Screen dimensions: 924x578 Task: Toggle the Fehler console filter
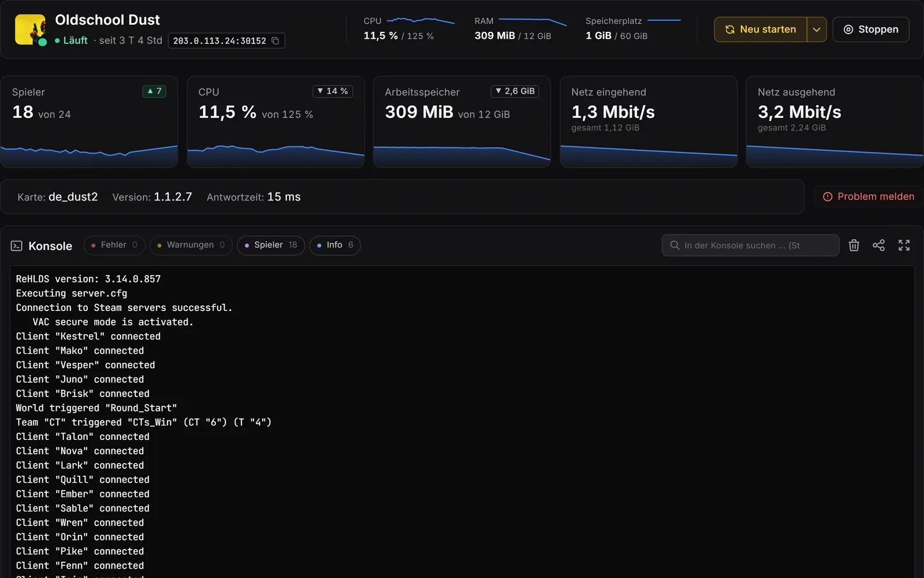click(x=114, y=245)
